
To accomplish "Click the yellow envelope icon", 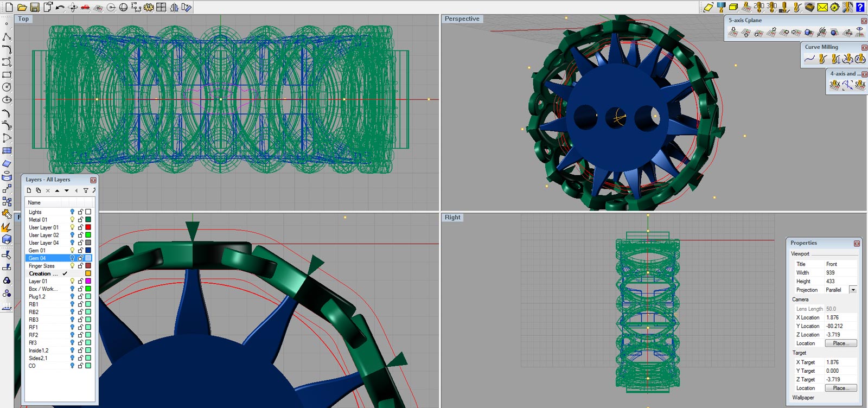I will point(822,7).
